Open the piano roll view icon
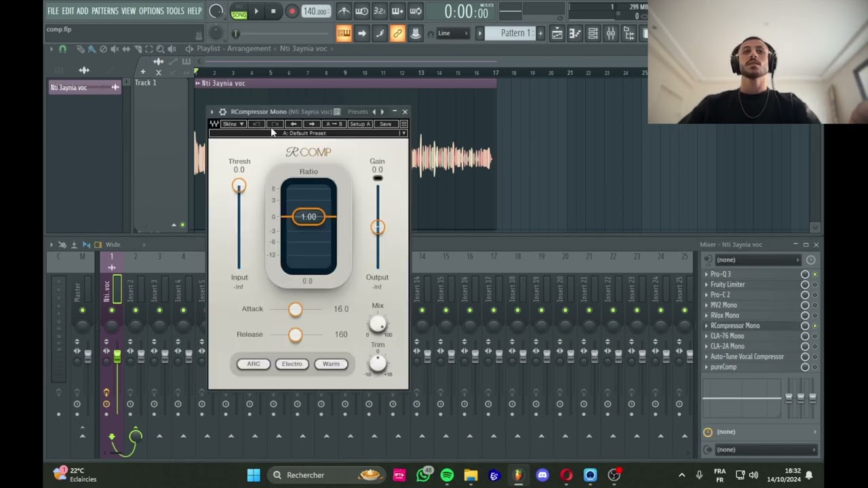The height and width of the screenshot is (488, 868). click(x=574, y=34)
